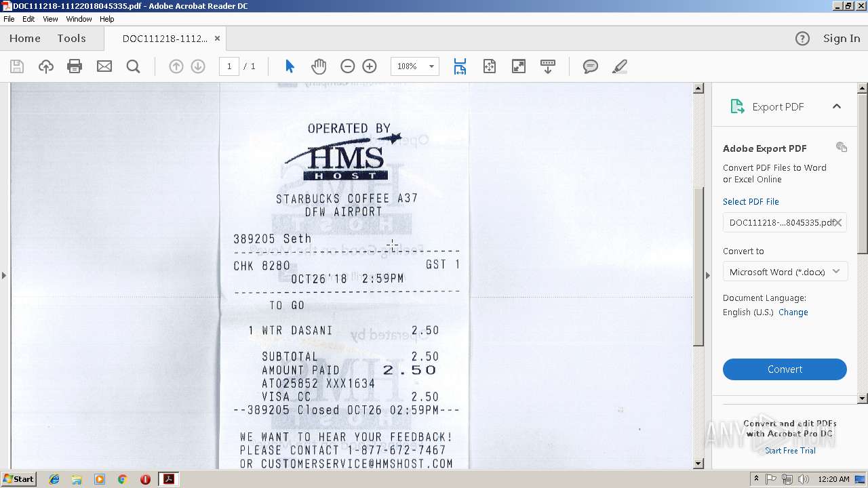Viewport: 868px width, 488px height.
Task: Open Internet Explorer from taskbar
Action: [x=54, y=479]
